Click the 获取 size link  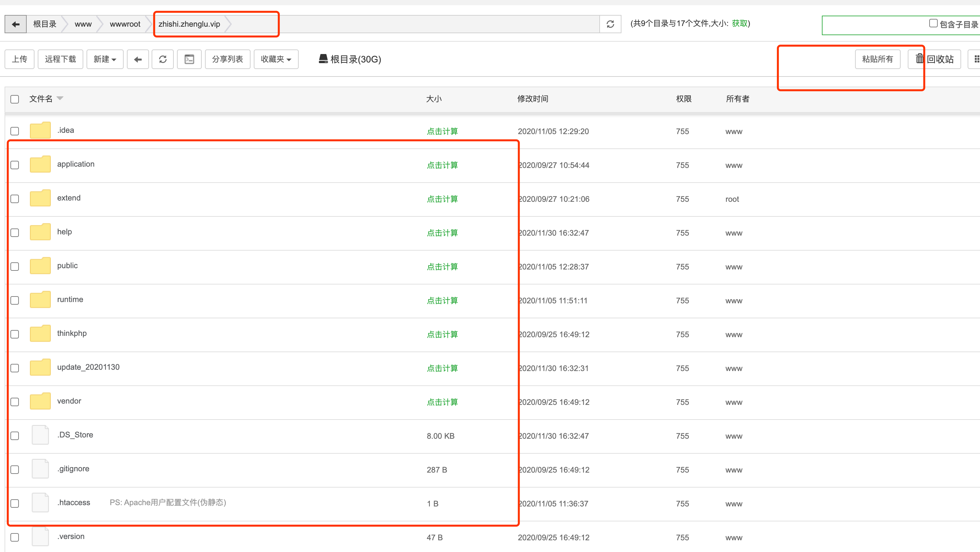point(740,24)
